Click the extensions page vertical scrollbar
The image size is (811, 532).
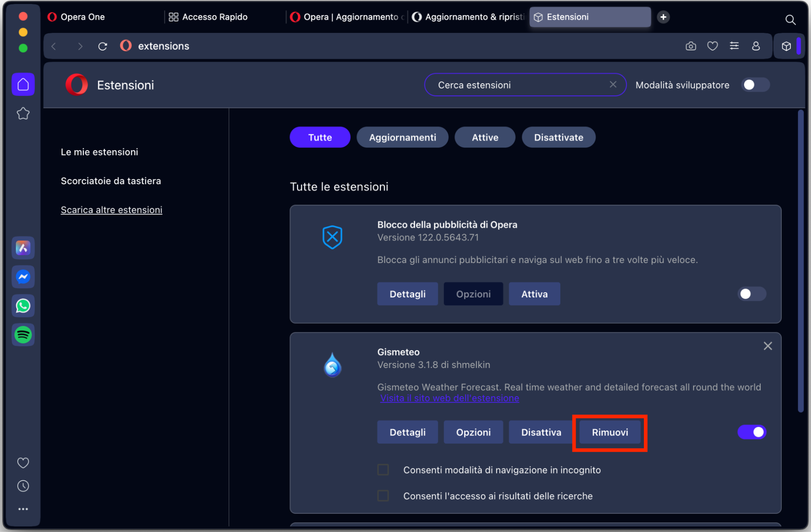[800, 261]
